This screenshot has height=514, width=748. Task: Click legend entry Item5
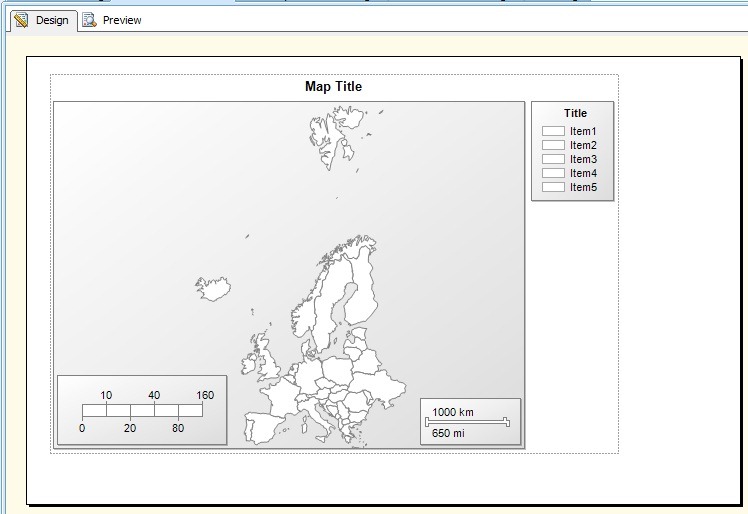coord(583,187)
